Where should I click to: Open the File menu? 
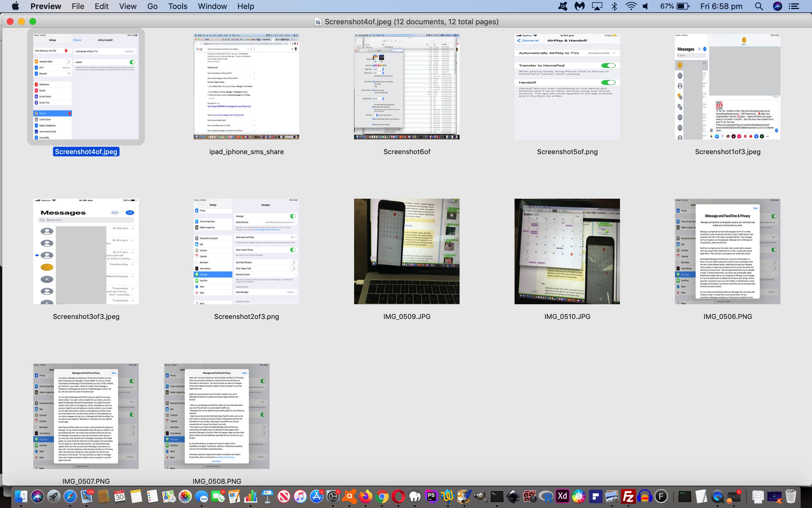[78, 6]
